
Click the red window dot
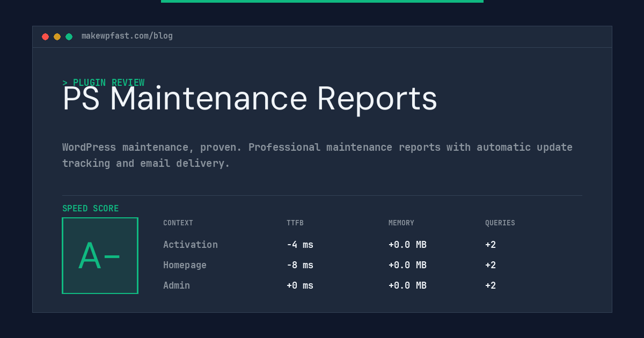pos(45,36)
